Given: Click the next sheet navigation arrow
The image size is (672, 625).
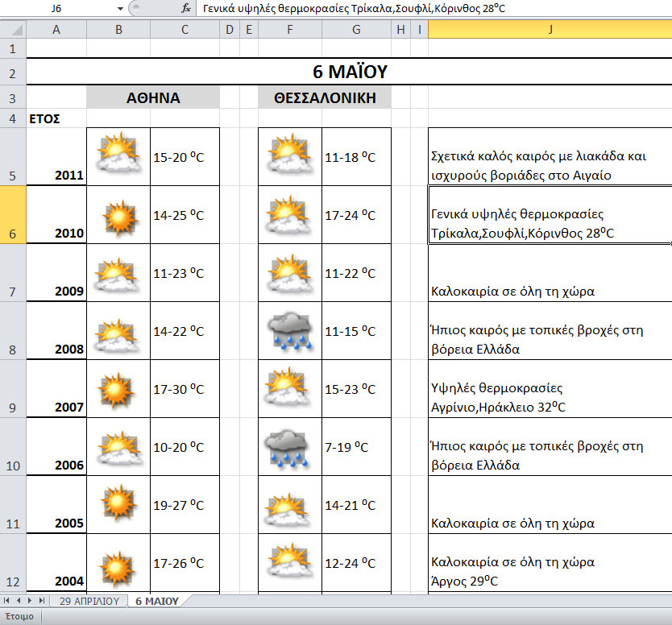Looking at the screenshot, I should [x=31, y=601].
